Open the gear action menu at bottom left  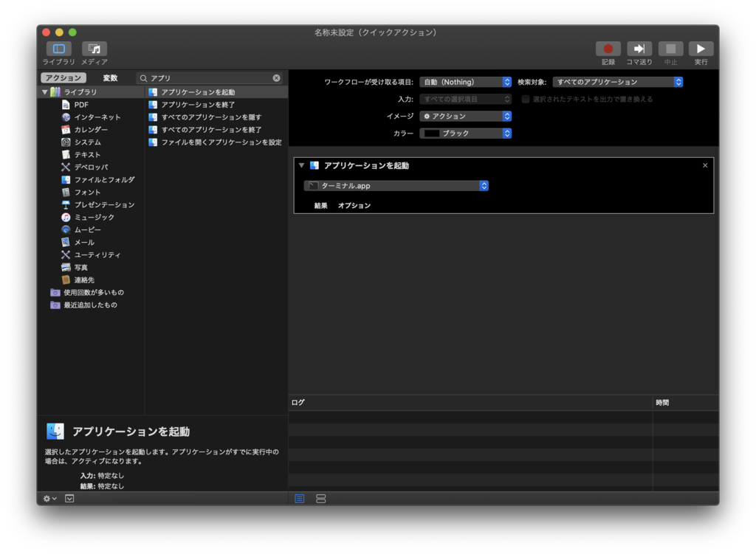(x=49, y=499)
